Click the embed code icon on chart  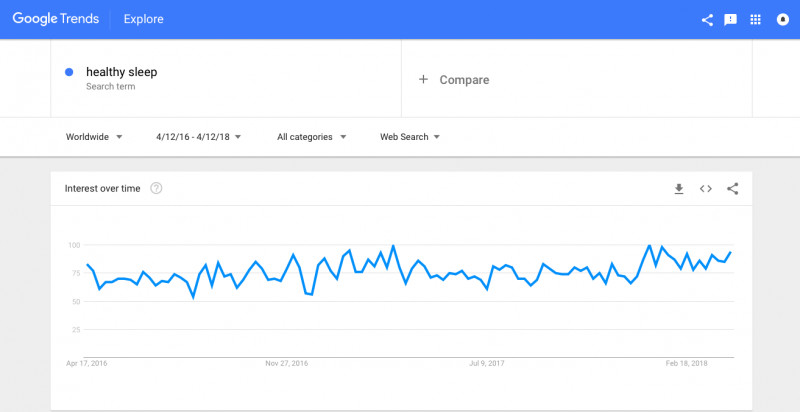[x=706, y=188]
